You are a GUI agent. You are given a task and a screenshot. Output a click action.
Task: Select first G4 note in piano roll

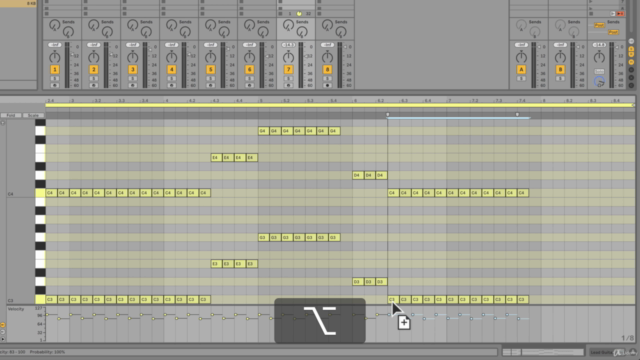[264, 131]
